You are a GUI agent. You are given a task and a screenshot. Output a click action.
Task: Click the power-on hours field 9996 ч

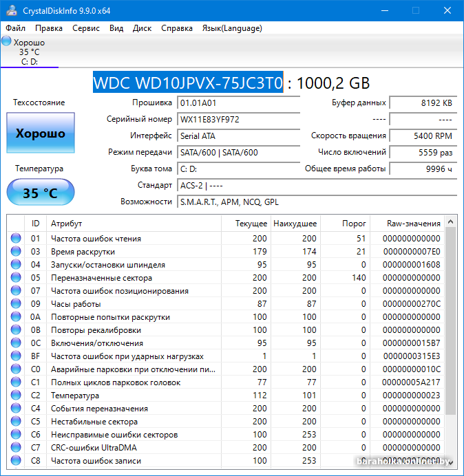coord(423,169)
